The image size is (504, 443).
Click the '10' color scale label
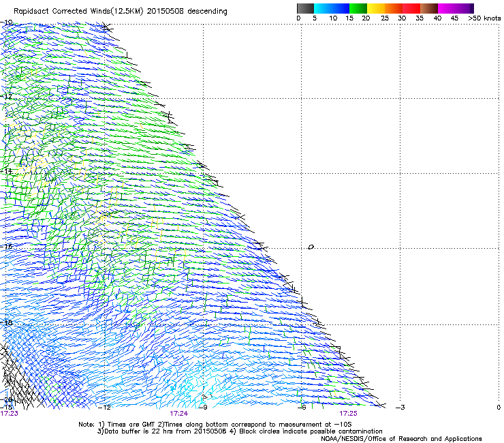pos(333,18)
